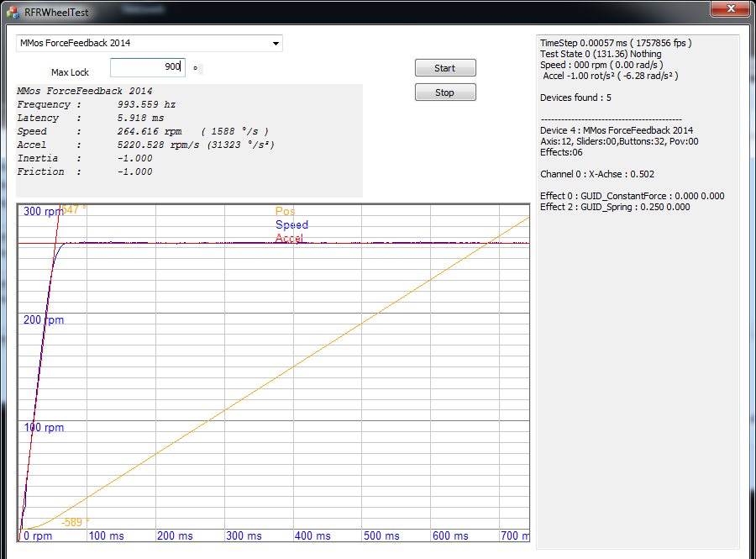The width and height of the screenshot is (756, 559).
Task: Click the 100 rpm axis label
Action: [44, 428]
